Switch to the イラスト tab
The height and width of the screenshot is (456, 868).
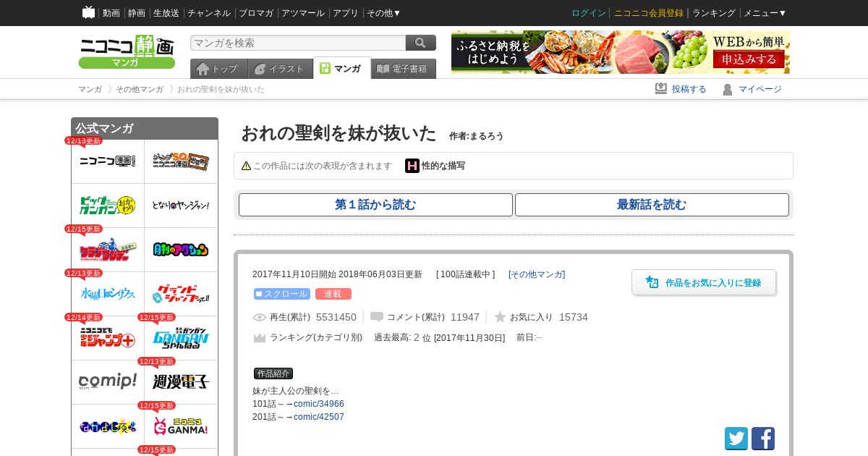tap(280, 69)
